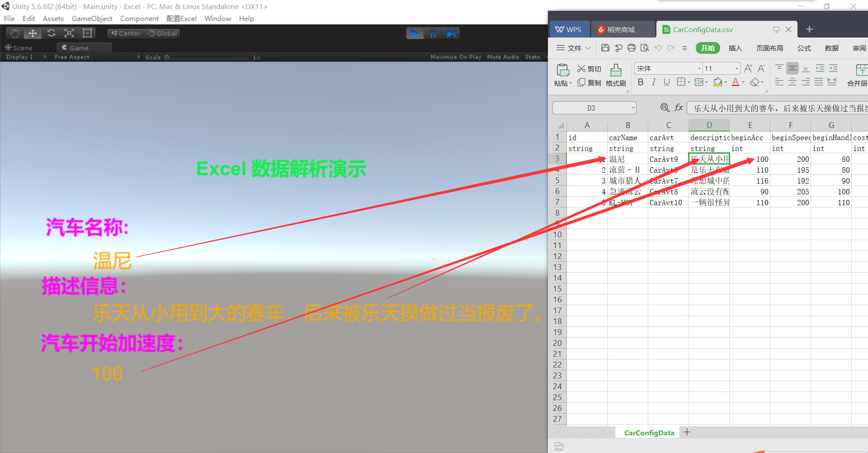Viewport: 868px width, 453px height.
Task: Select the Rotate tool in Unity
Action: click(x=51, y=33)
